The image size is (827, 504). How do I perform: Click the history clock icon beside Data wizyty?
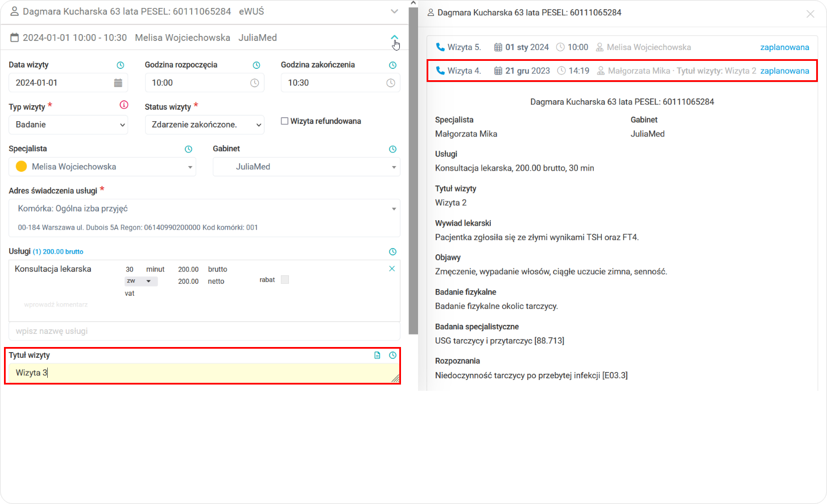click(120, 65)
